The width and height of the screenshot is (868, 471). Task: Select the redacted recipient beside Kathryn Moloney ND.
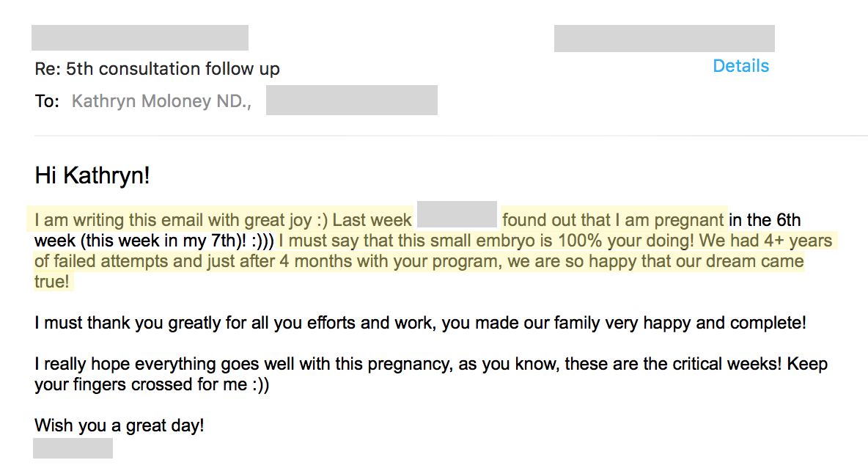(351, 101)
